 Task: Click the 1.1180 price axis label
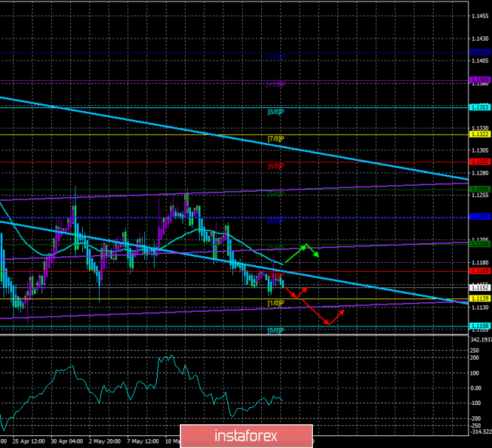click(x=480, y=262)
